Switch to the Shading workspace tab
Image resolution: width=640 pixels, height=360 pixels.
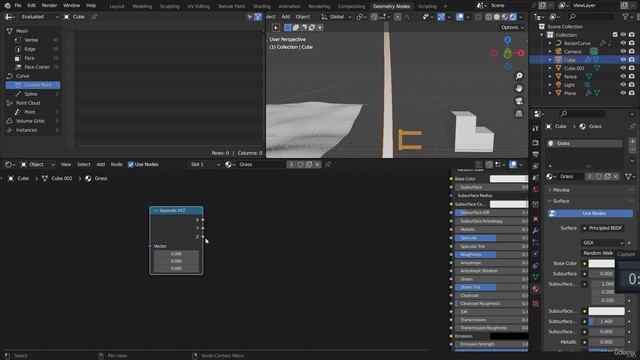[x=262, y=6]
